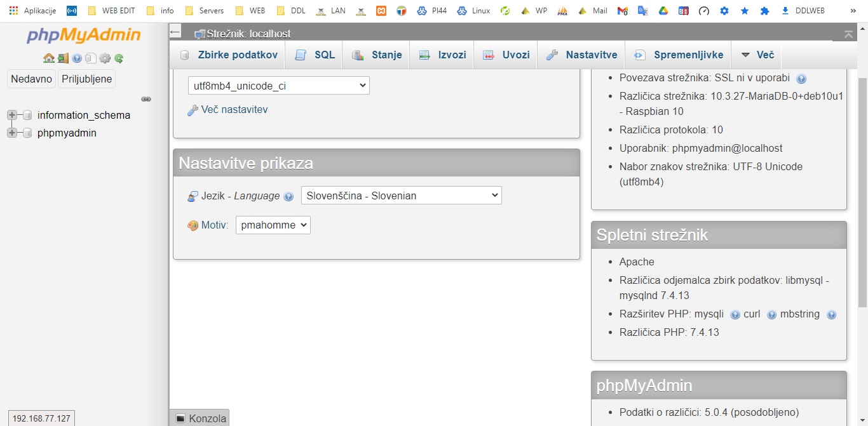Click 'Apache' list entry
This screenshot has height=426, width=868.
pyautogui.click(x=637, y=262)
